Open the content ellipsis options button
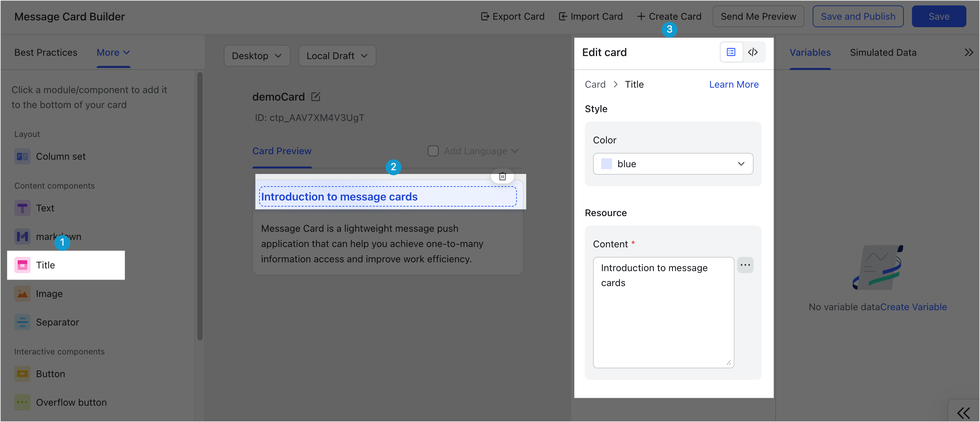This screenshot has height=422, width=980. (745, 265)
